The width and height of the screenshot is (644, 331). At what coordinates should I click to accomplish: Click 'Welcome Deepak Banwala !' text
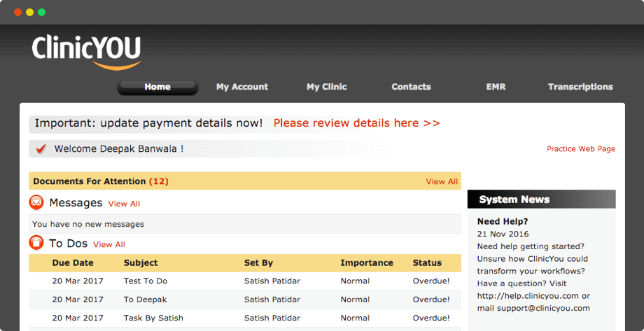pyautogui.click(x=119, y=148)
